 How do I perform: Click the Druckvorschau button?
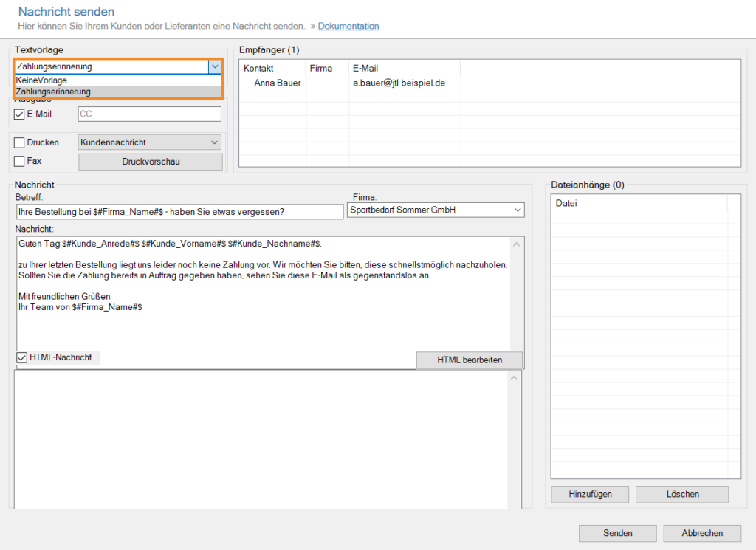tap(150, 162)
